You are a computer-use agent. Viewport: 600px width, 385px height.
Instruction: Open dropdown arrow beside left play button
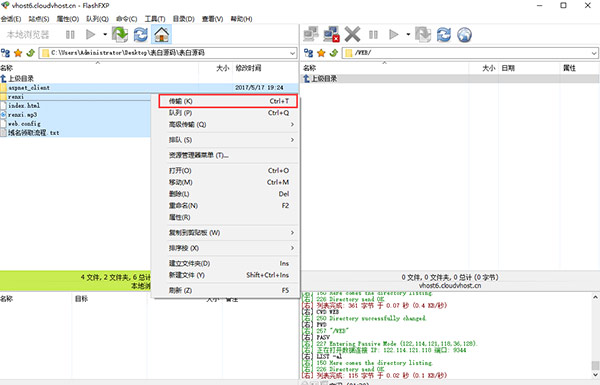click(x=105, y=34)
